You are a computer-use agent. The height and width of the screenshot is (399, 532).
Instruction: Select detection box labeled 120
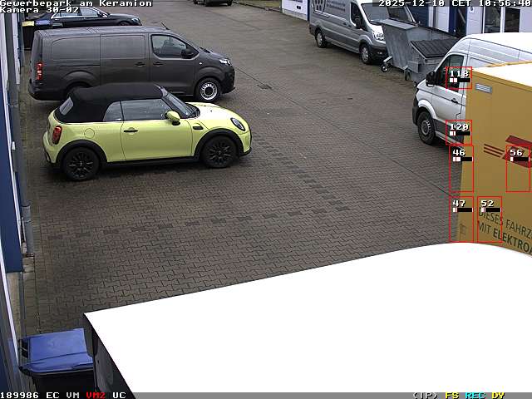click(458, 132)
